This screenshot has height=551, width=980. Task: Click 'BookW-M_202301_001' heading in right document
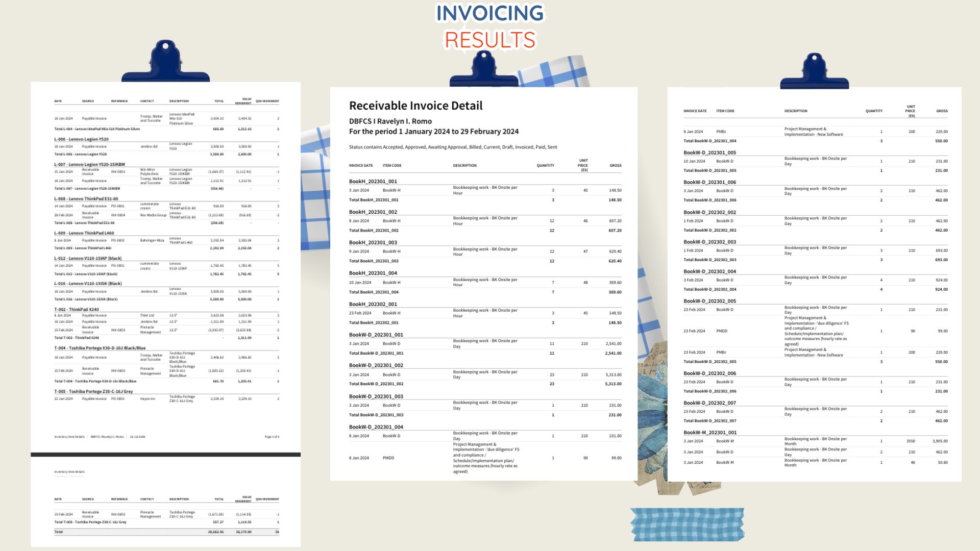[x=710, y=433]
